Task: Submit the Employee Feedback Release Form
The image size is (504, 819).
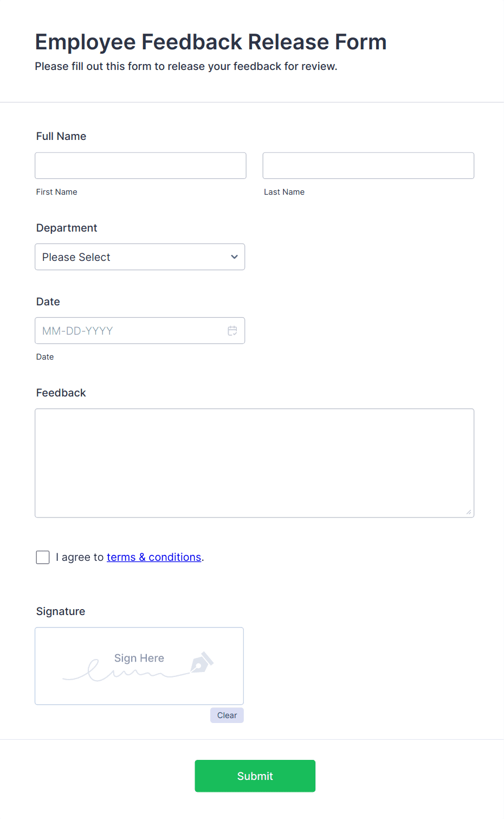Action: pos(255,776)
